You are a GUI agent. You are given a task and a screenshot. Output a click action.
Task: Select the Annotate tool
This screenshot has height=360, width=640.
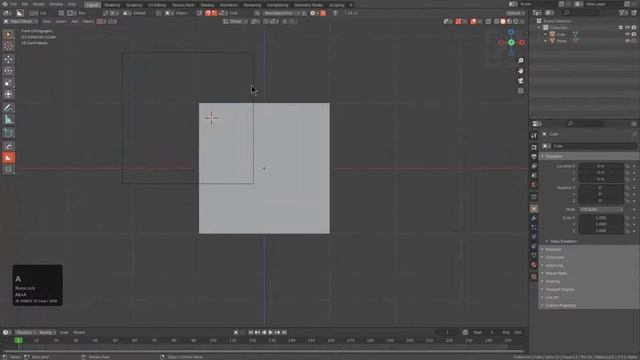click(8, 108)
